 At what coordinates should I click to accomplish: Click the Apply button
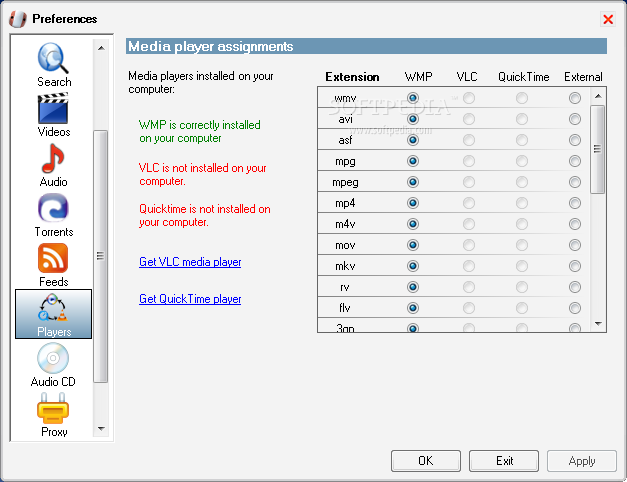582,461
